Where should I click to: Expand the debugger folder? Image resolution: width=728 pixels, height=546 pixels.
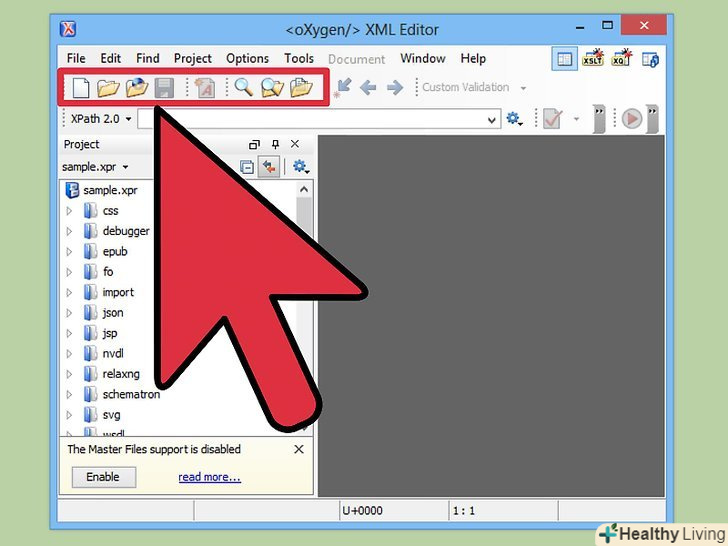coord(69,231)
